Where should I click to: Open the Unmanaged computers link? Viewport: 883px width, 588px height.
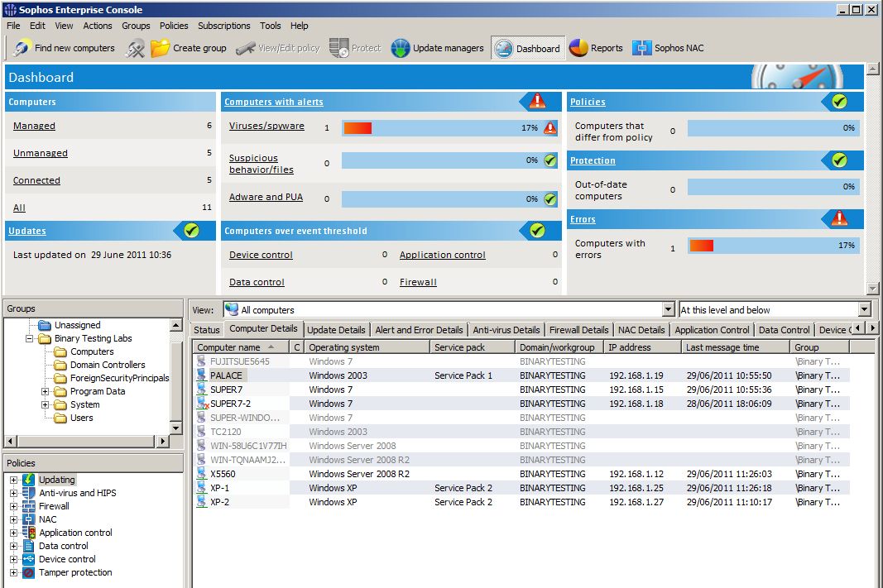pyautogui.click(x=41, y=153)
